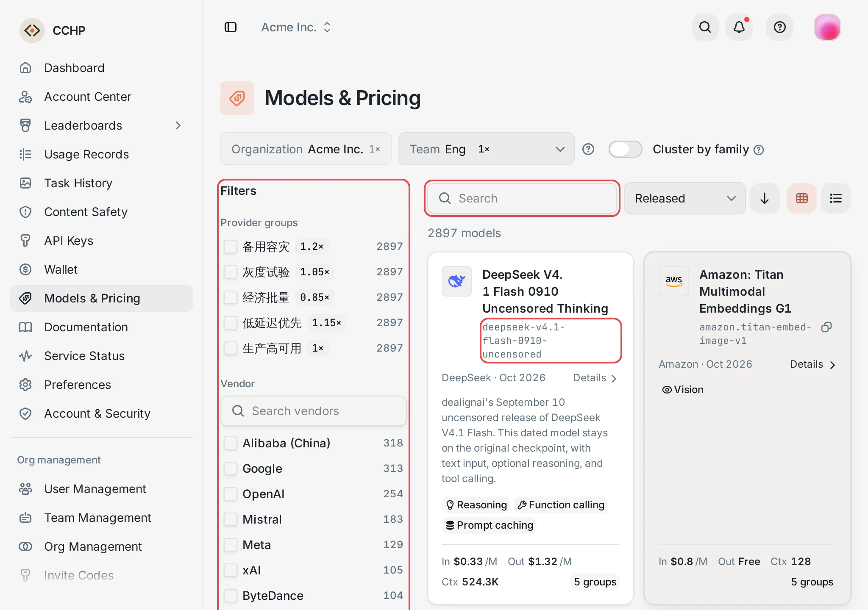Screen dimensions: 868x610
Task: Click the Search vendors field
Action: click(314, 411)
